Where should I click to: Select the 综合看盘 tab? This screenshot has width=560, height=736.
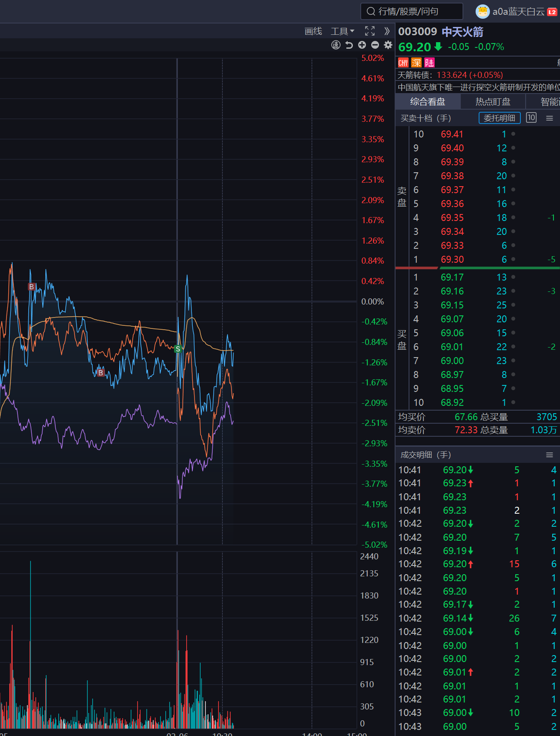427,102
